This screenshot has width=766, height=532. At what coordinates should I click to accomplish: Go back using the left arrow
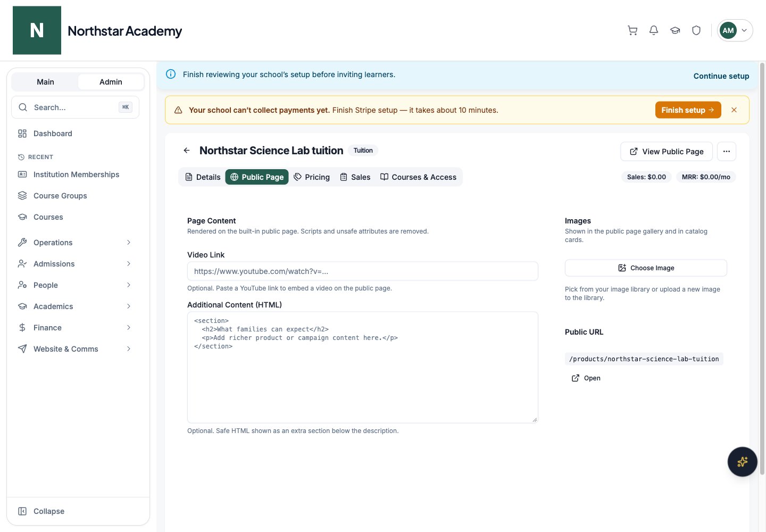point(187,151)
